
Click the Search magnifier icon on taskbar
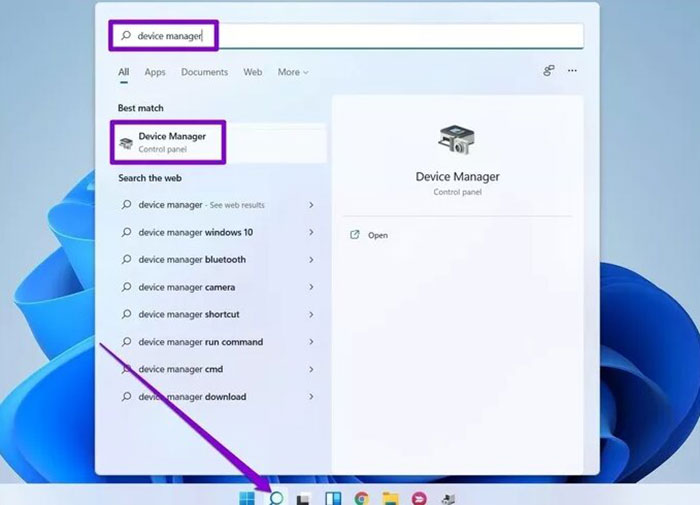276,498
